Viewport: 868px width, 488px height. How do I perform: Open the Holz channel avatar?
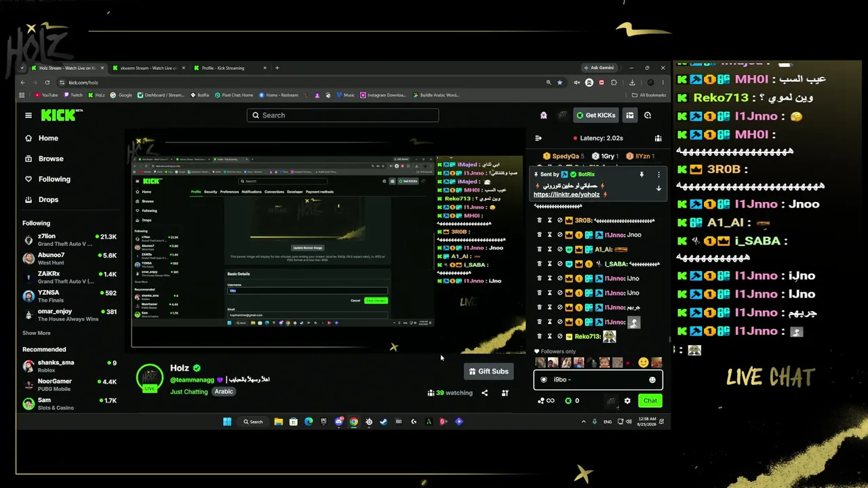coord(150,378)
